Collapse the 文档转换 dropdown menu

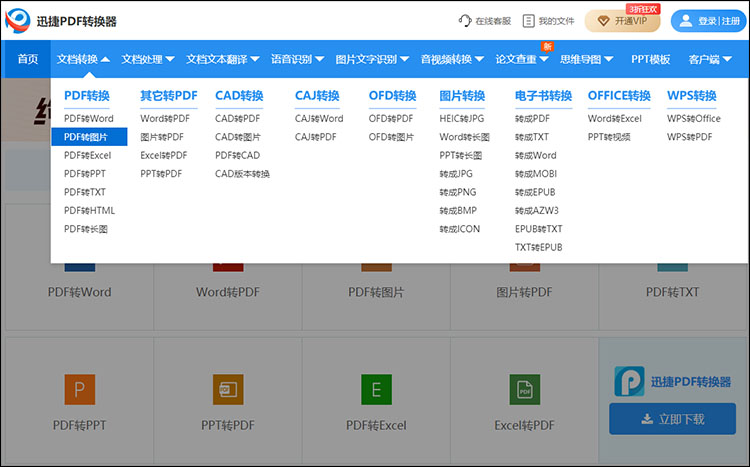tap(83, 59)
